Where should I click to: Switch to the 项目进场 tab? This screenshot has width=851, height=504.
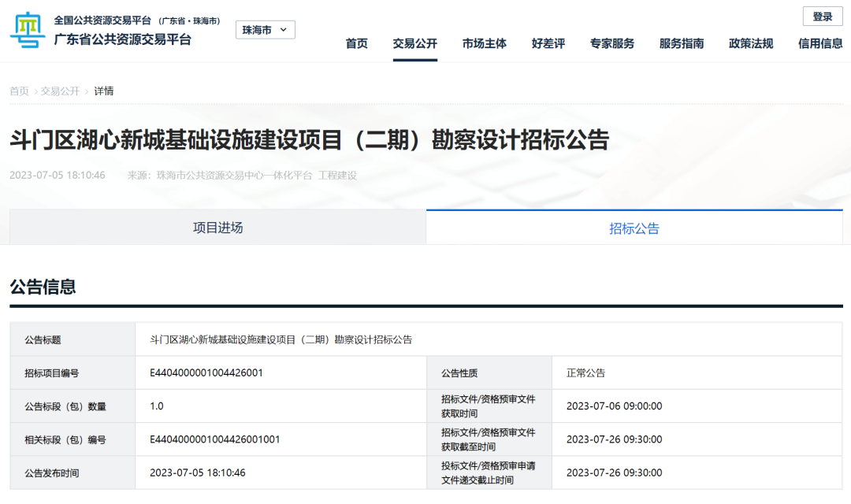(x=217, y=228)
